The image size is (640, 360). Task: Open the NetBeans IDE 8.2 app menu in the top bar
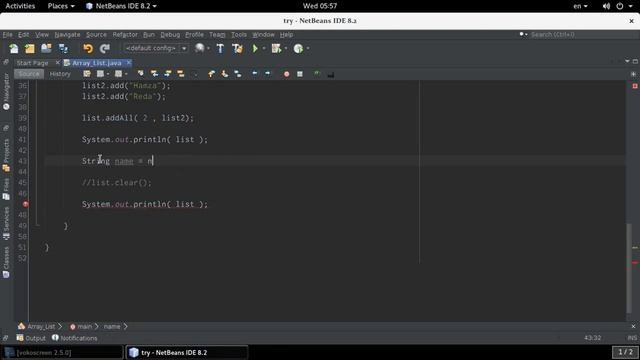[x=121, y=6]
